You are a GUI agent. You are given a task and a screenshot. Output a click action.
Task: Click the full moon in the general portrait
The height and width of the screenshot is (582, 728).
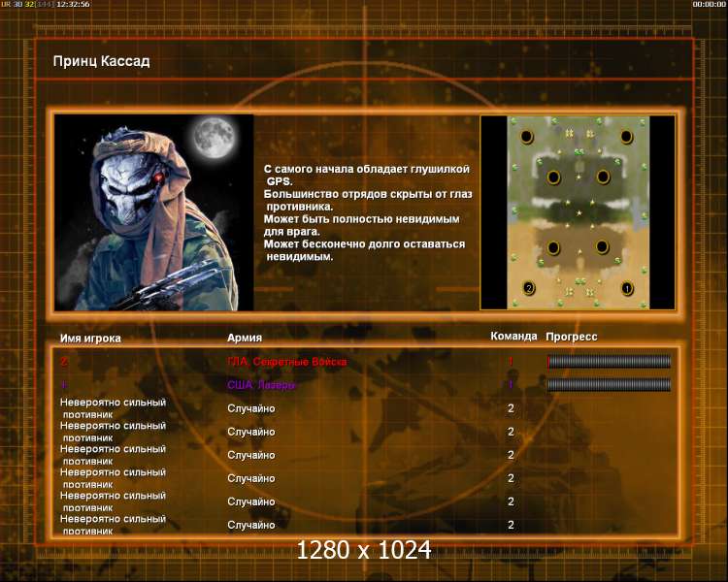click(215, 138)
